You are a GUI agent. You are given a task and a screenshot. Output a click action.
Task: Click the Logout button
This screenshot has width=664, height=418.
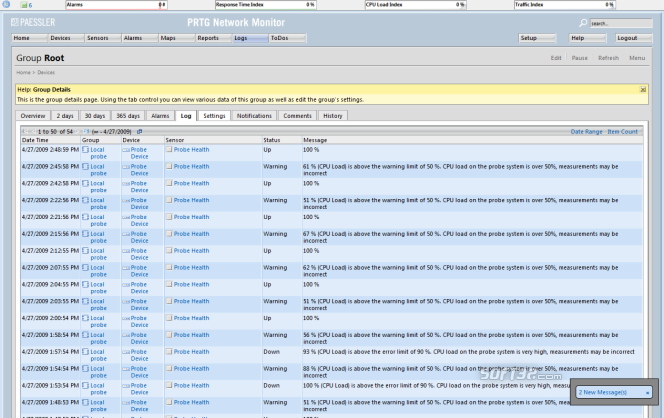(x=634, y=38)
